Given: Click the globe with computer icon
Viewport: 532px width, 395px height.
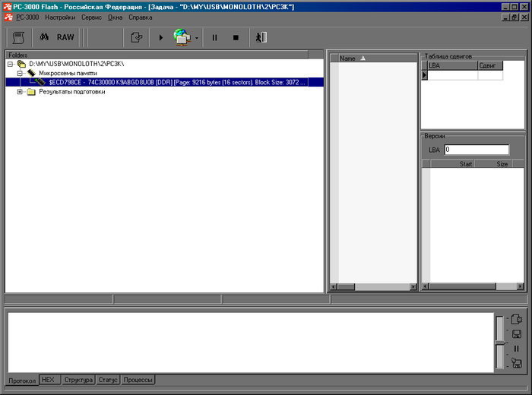Looking at the screenshot, I should click(183, 36).
